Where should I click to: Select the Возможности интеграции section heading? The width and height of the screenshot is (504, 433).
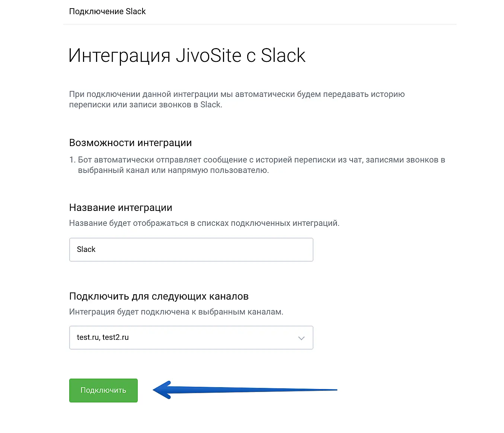point(130,143)
